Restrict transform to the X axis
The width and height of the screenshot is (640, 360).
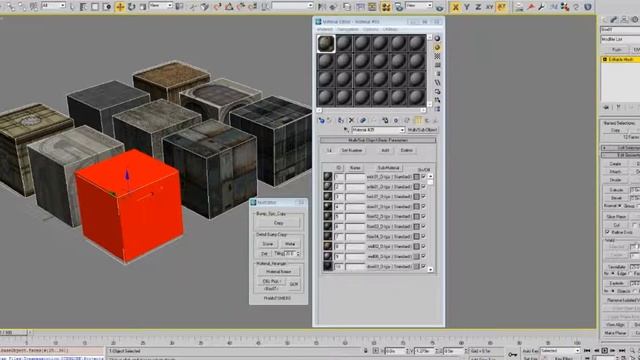click(x=455, y=7)
